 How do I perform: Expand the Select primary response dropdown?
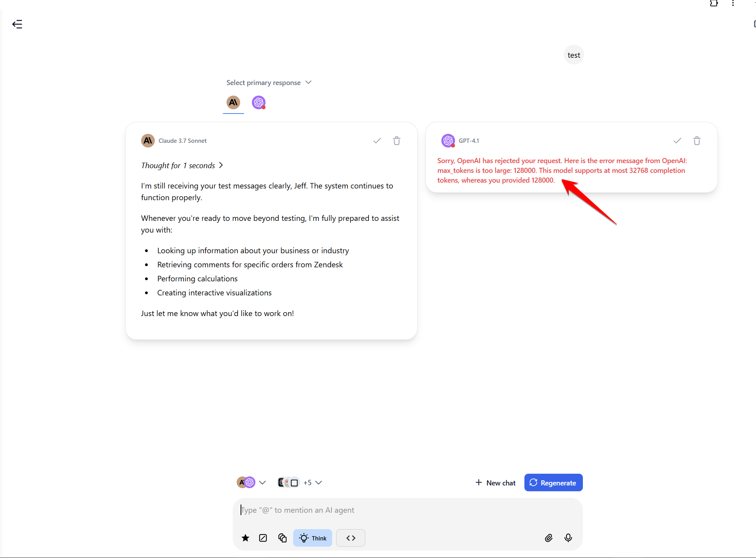pyautogui.click(x=269, y=83)
